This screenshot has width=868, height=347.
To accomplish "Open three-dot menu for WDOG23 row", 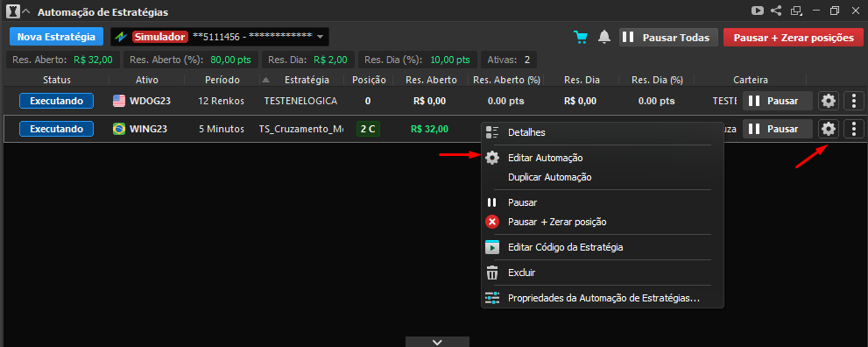I will (x=854, y=101).
